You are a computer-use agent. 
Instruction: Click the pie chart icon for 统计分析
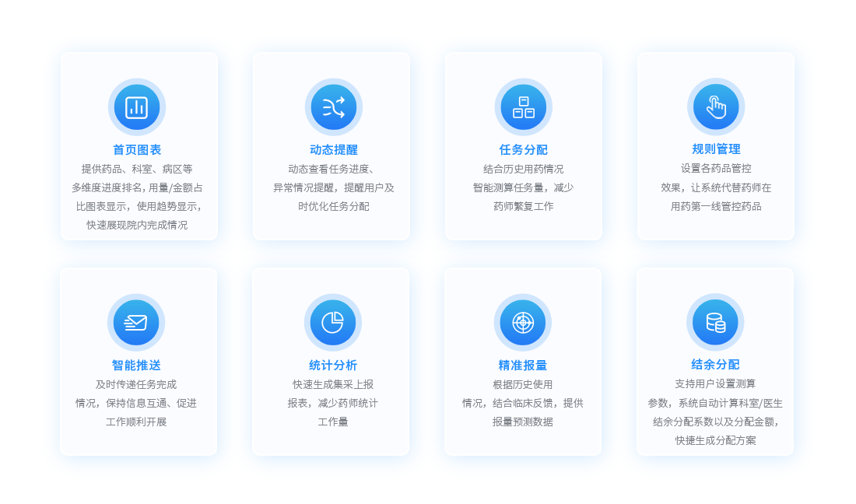coord(333,323)
